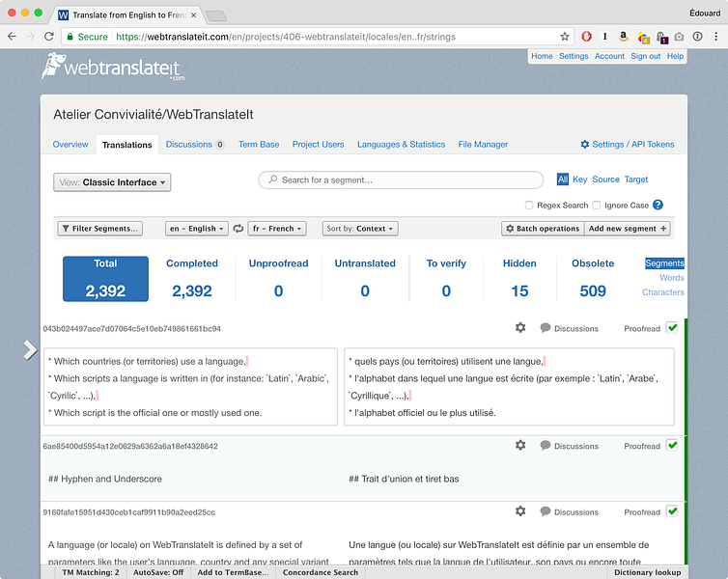
Task: Click the circled exclamation extension icon
Action: tap(697, 37)
